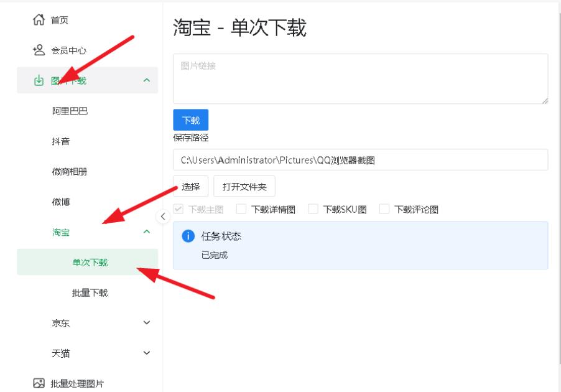Open the 批量处理图片 menu item
This screenshot has height=392, width=561.
pos(87,383)
